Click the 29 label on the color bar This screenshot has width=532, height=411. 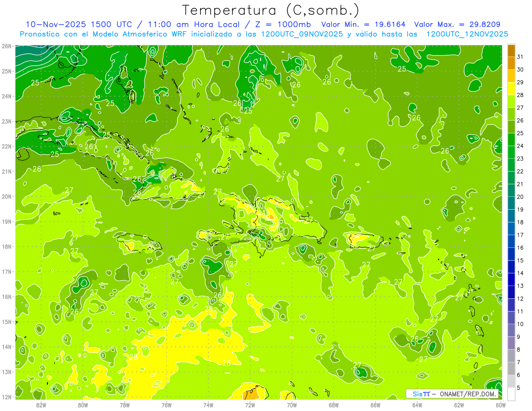point(520,82)
